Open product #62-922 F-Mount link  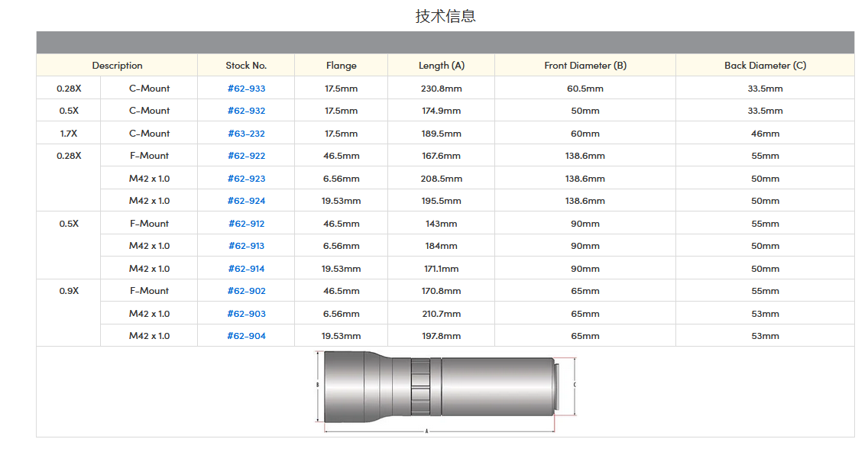[x=246, y=156]
